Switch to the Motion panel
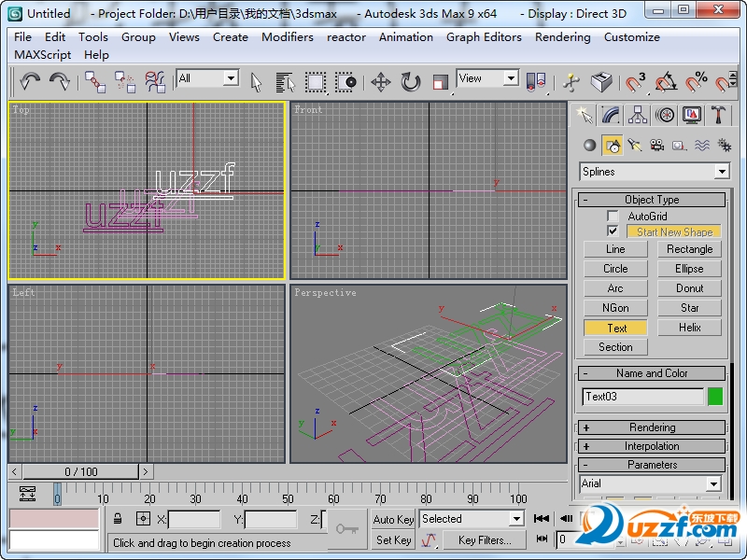Image resolution: width=747 pixels, height=560 pixels. (x=665, y=114)
